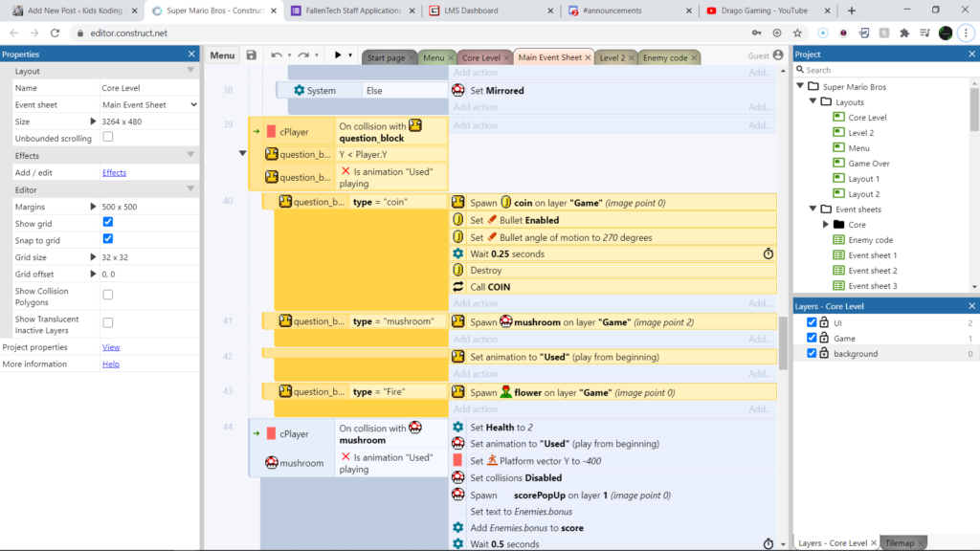The width and height of the screenshot is (980, 551).
Task: Expand the Core folder under Event sheets
Action: click(x=826, y=224)
